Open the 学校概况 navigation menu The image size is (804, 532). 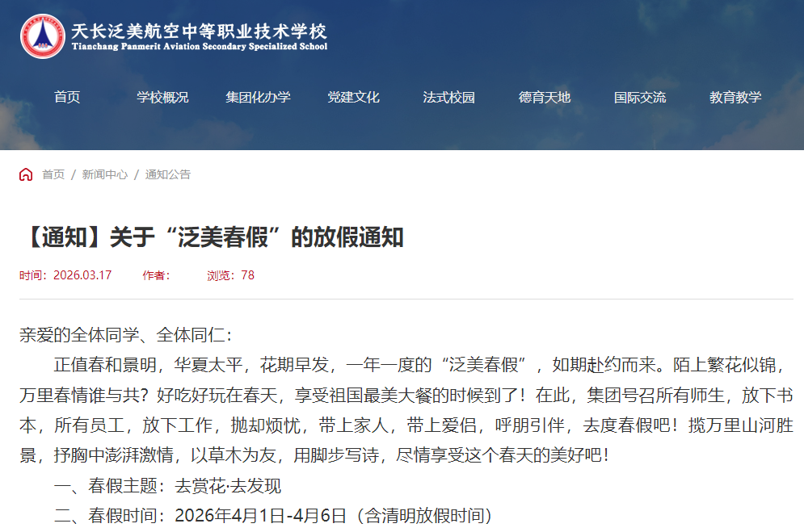(x=162, y=98)
